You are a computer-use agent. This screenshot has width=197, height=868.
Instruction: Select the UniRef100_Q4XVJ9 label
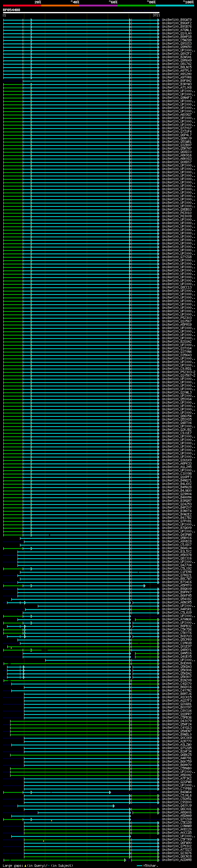pos(177,806)
